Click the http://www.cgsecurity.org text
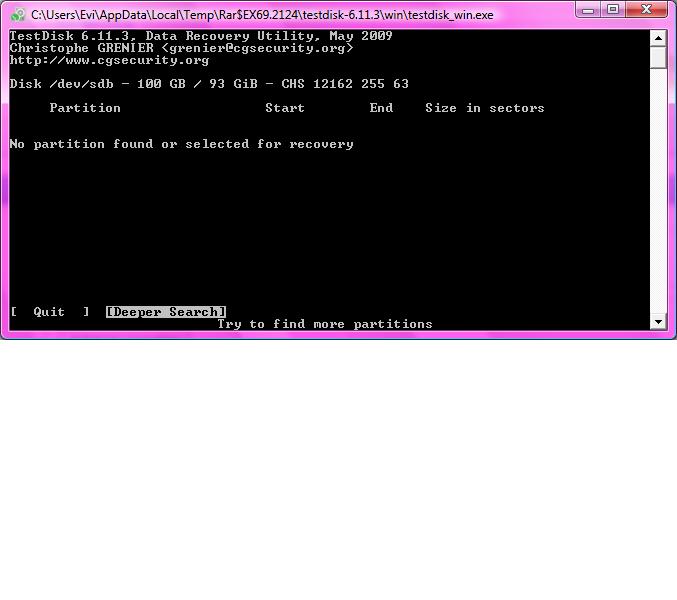Image resolution: width=677 pixels, height=600 pixels. [109, 60]
